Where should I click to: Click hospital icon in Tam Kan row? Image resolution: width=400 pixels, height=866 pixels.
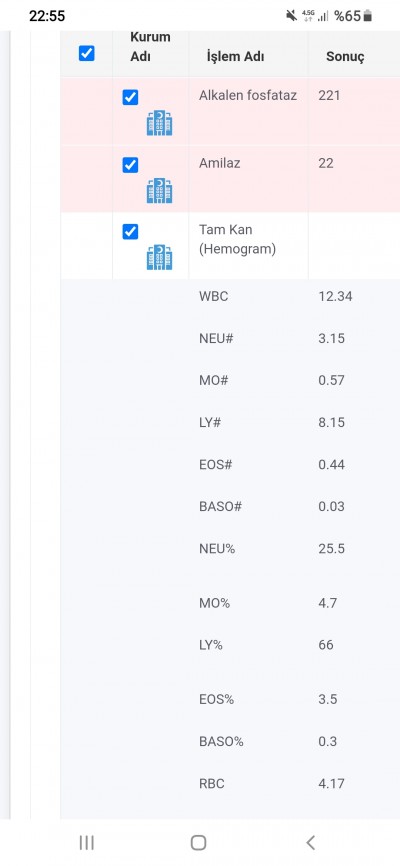[x=159, y=257]
